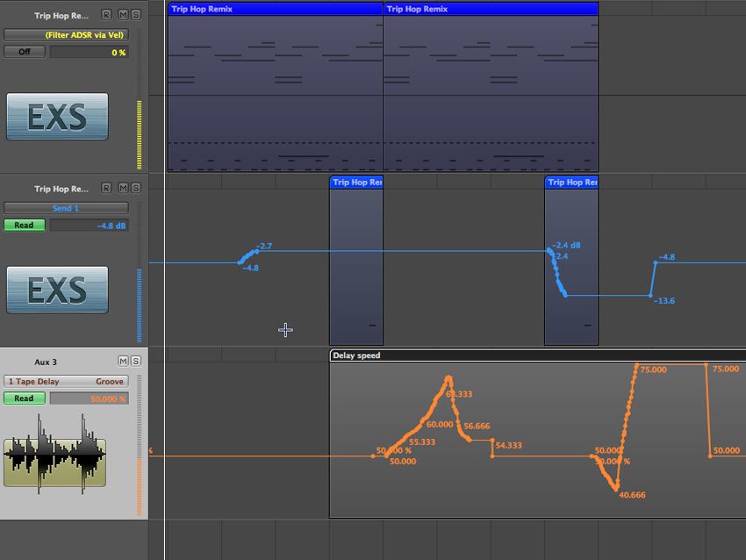
Task: Click the EXS24 icon on the second Trip Hop track
Action: [x=56, y=290]
